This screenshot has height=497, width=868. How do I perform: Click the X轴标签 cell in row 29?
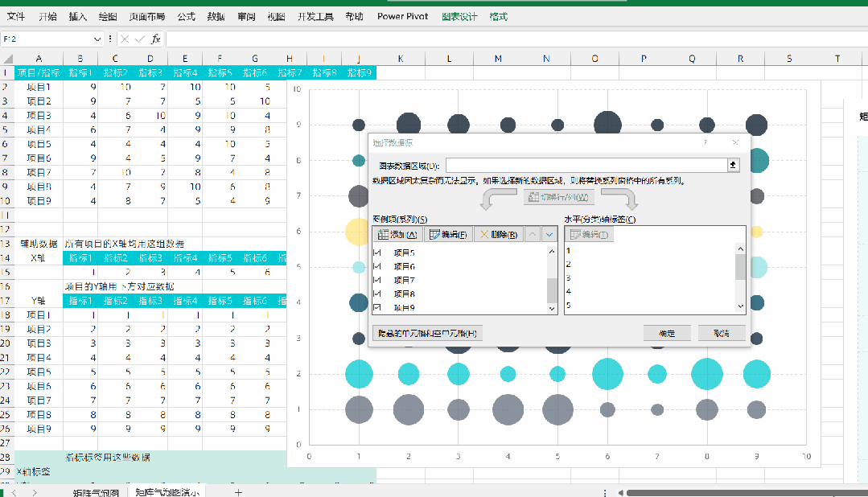click(x=39, y=471)
